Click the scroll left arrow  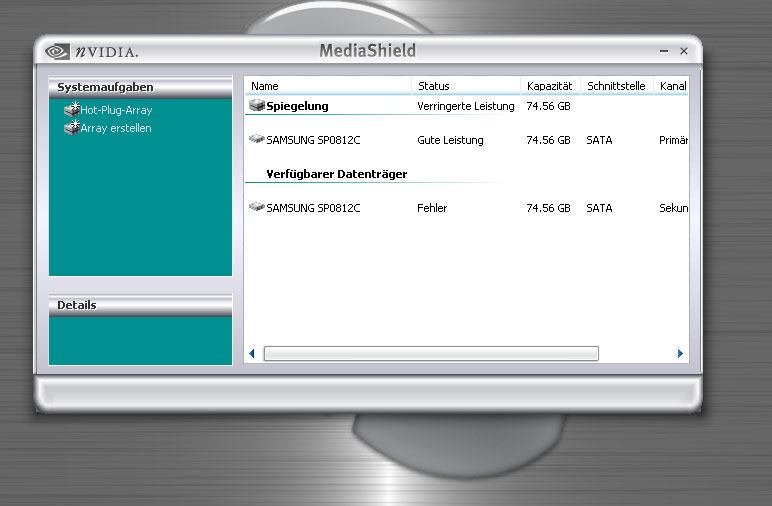[252, 353]
